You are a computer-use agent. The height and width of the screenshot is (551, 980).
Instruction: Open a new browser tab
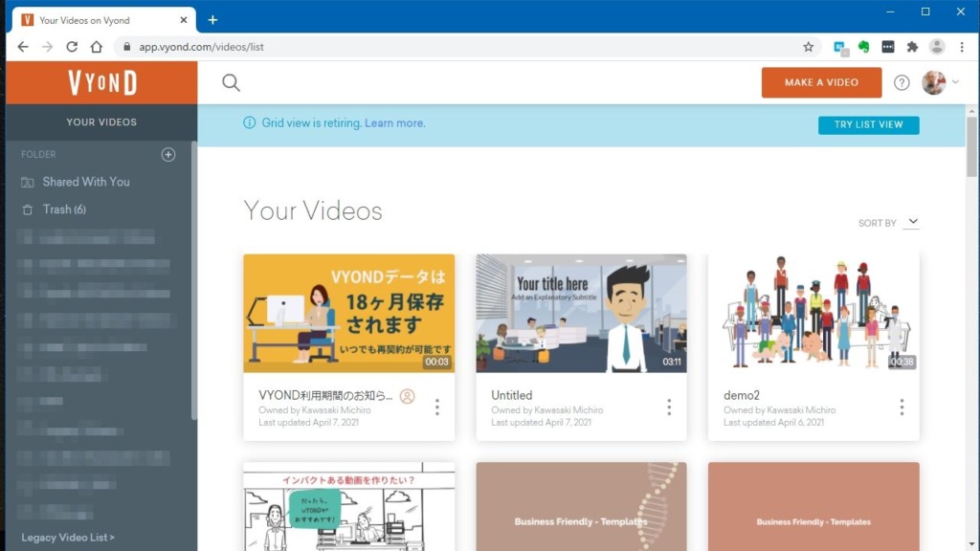[212, 20]
